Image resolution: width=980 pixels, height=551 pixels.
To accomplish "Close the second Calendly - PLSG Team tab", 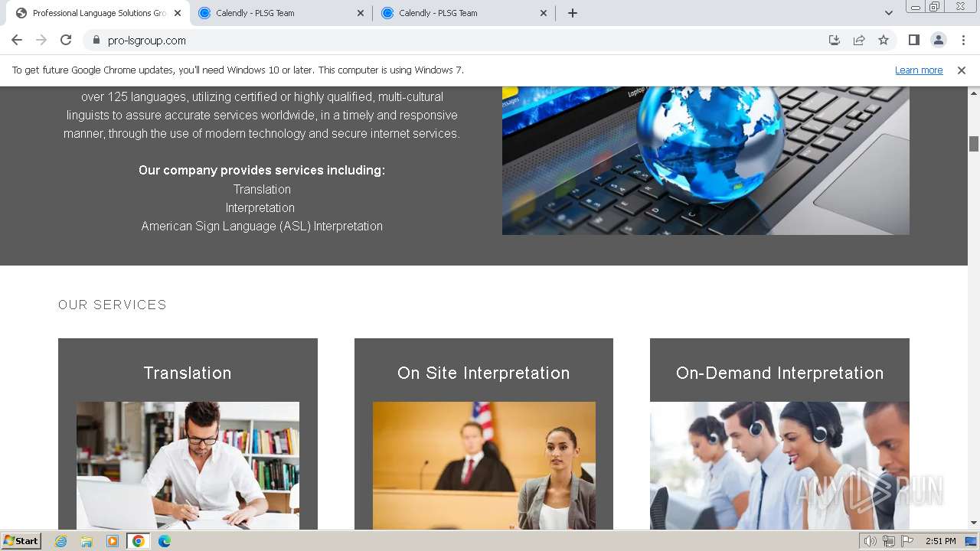I will 544,13.
